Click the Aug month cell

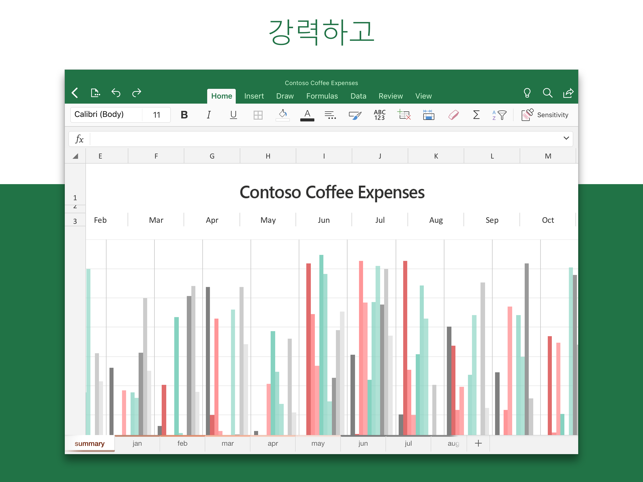[x=436, y=220]
